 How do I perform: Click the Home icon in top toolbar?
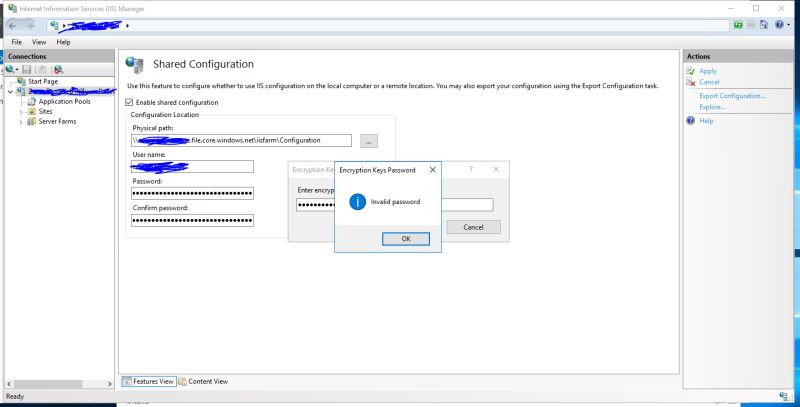764,24
